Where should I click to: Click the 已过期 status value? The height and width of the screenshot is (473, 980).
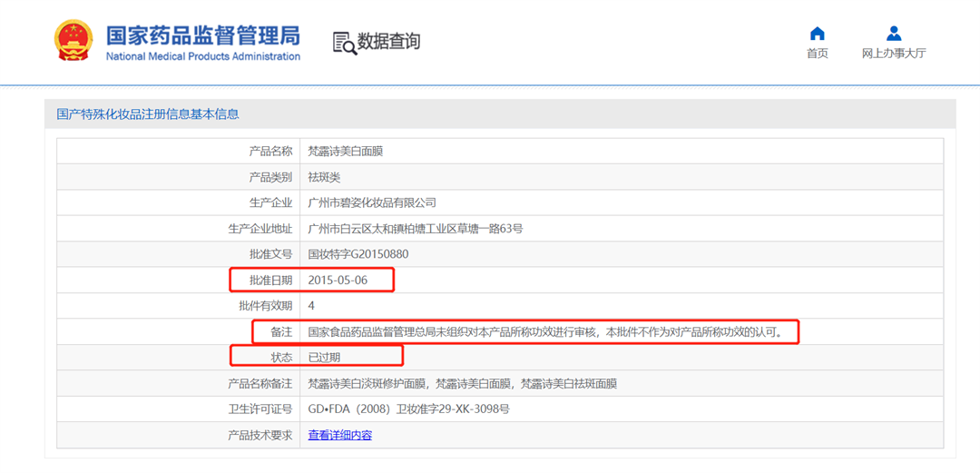tap(324, 358)
